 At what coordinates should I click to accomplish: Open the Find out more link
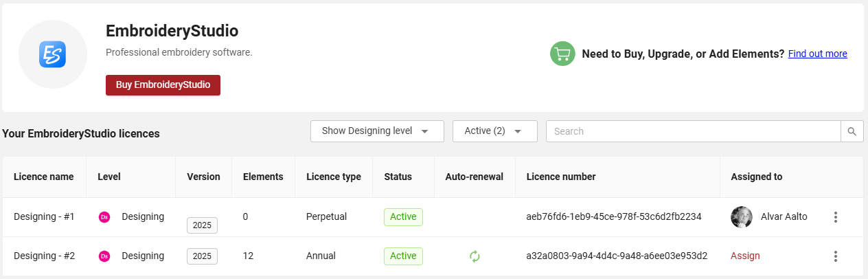coord(817,54)
